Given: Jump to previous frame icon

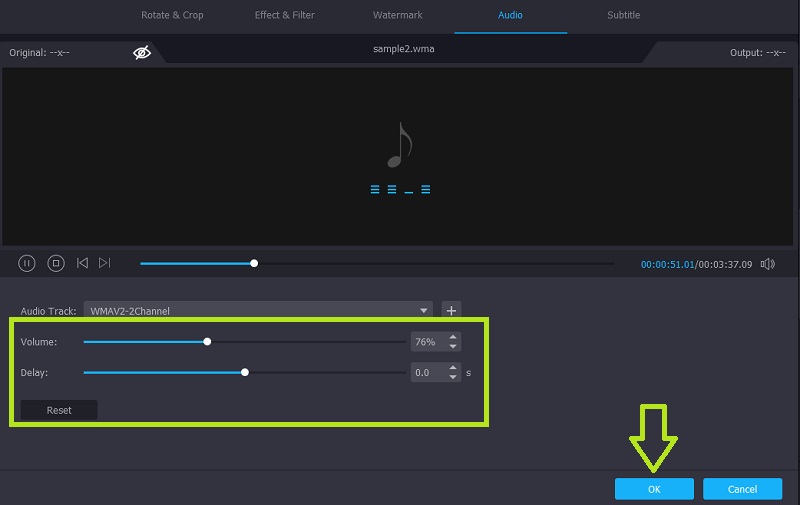Looking at the screenshot, I should (82, 263).
